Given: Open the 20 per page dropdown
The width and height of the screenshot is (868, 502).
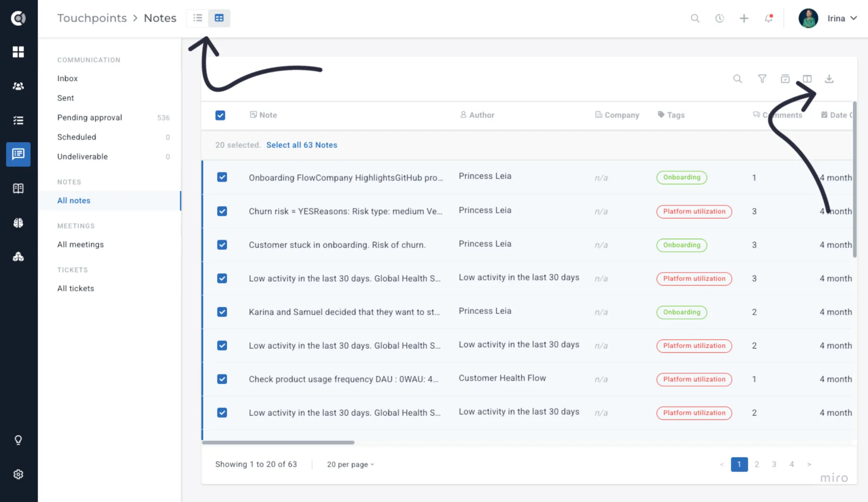Looking at the screenshot, I should point(351,464).
